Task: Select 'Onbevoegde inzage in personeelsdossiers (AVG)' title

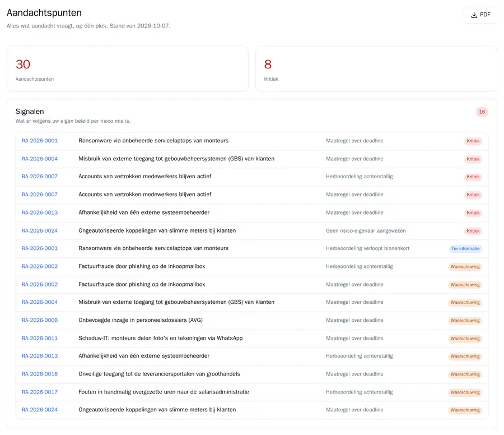Action: [x=141, y=320]
